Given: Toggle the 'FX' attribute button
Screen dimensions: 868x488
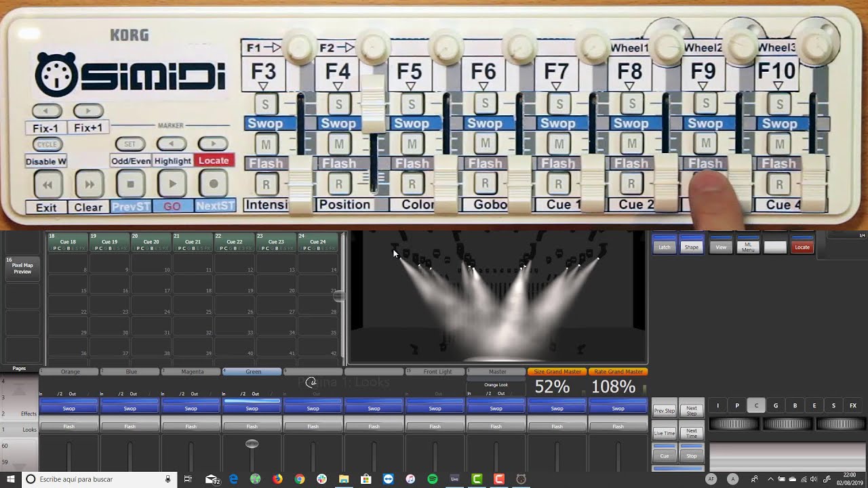Looking at the screenshot, I should click(853, 405).
